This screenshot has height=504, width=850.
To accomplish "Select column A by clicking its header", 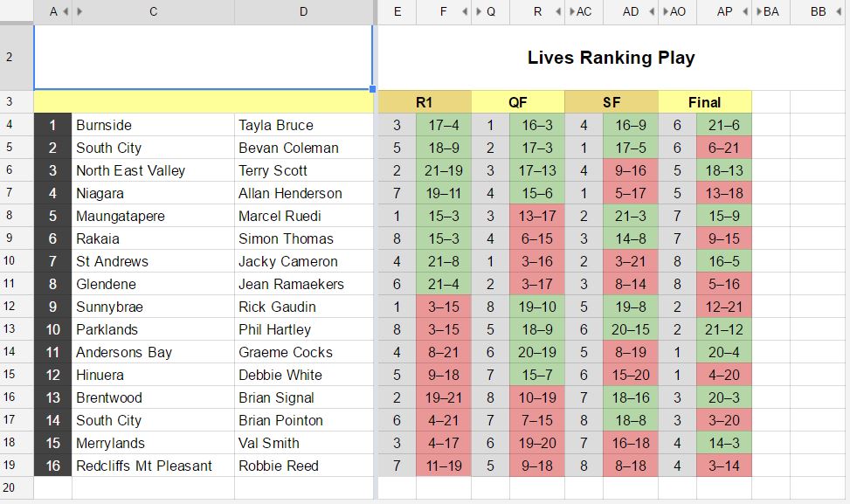I will 53,11.
